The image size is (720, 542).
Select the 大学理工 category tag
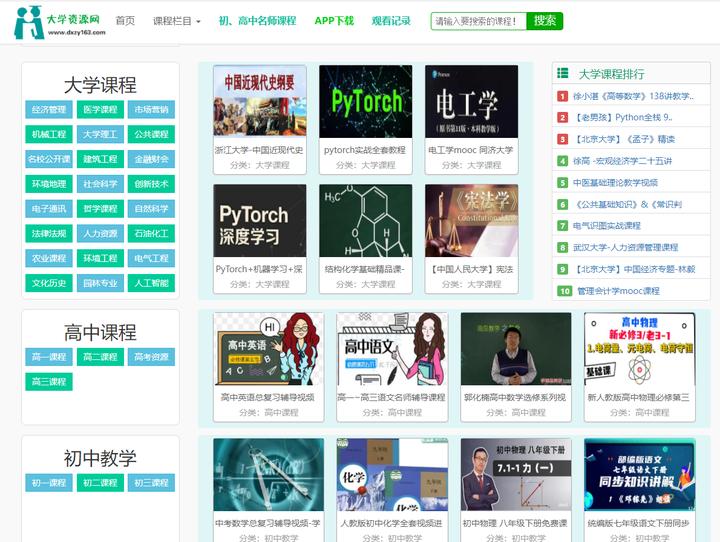pyautogui.click(x=100, y=134)
